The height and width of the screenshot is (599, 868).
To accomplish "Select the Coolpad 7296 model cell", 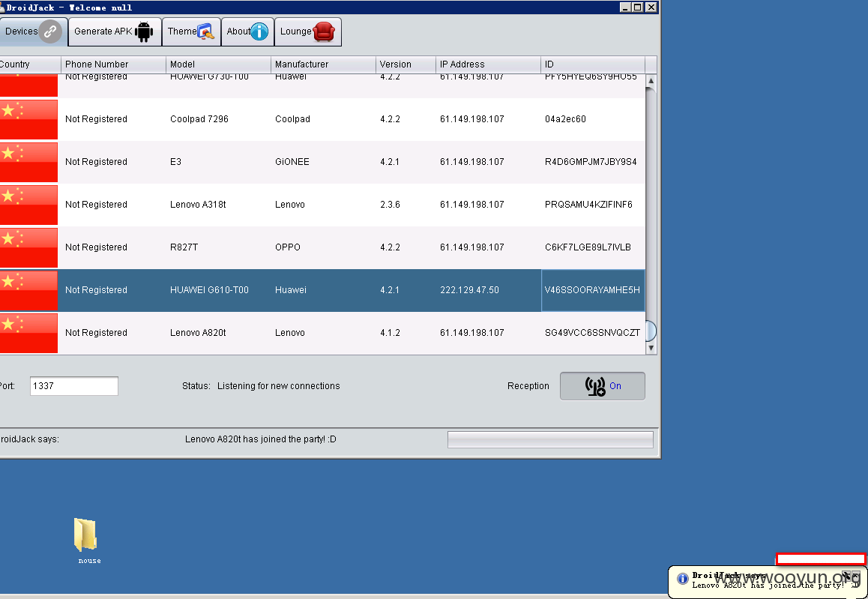I will click(x=219, y=119).
